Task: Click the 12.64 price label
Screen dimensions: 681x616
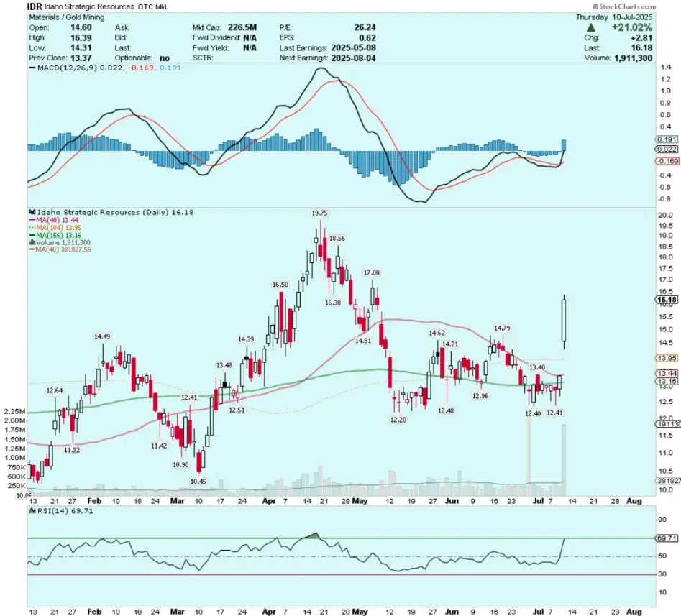Action: point(54,391)
